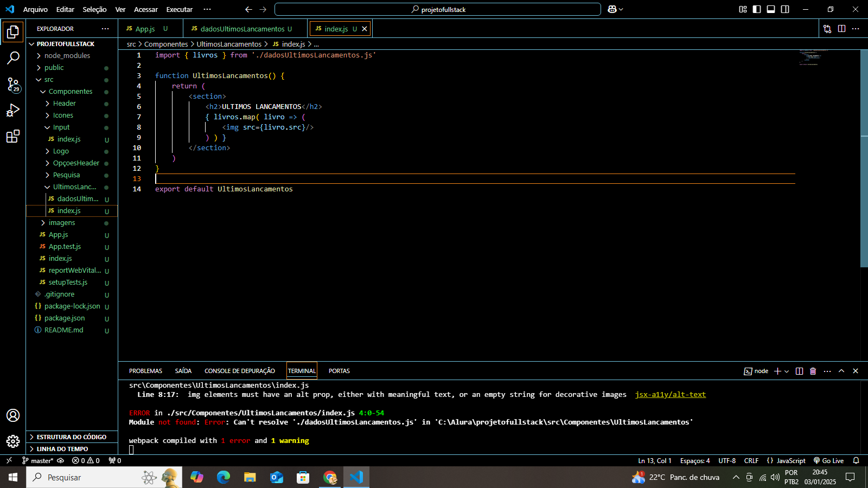Open terminal panel more actions
This screenshot has height=488, width=868.
coord(827,371)
